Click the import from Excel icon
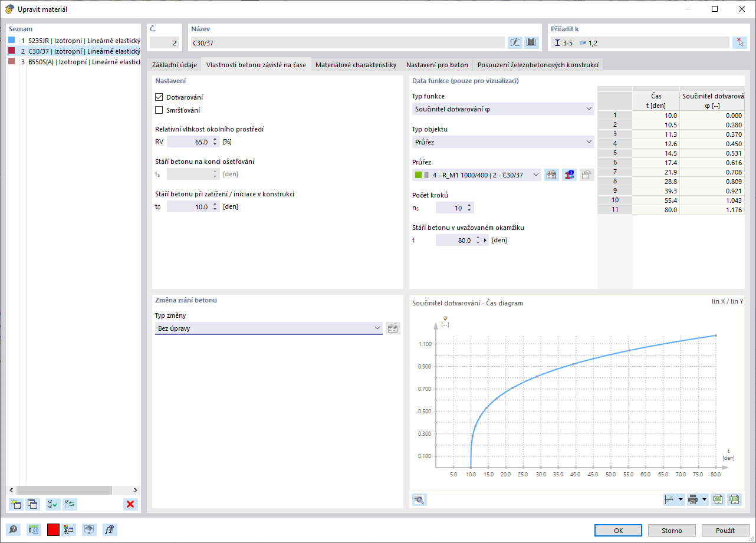Image resolution: width=756 pixels, height=543 pixels. point(734,499)
